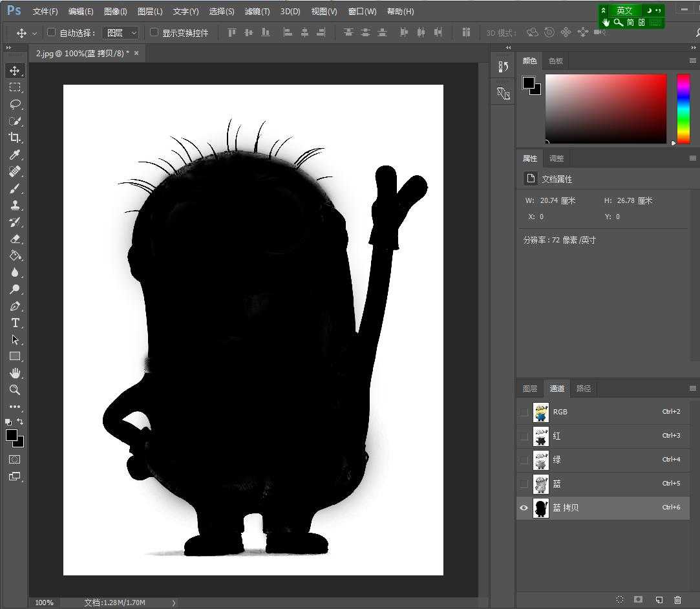Image resolution: width=700 pixels, height=609 pixels.
Task: Select the Brush tool
Action: [x=15, y=188]
